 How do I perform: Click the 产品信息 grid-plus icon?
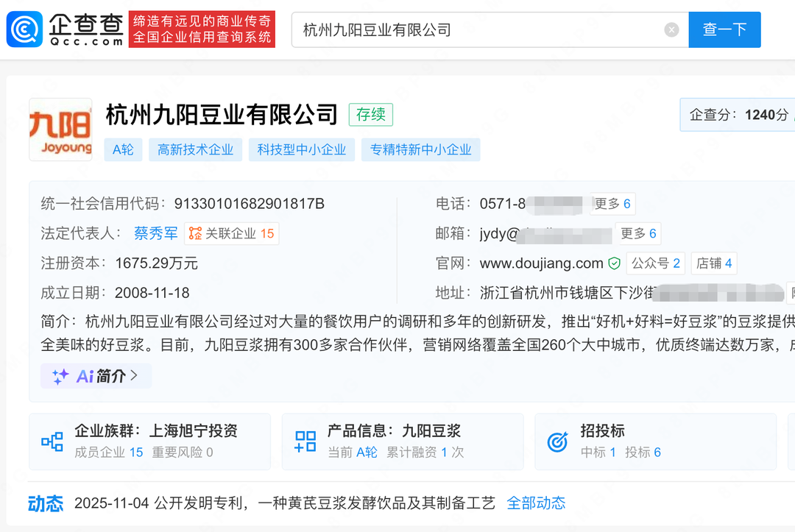[305, 441]
